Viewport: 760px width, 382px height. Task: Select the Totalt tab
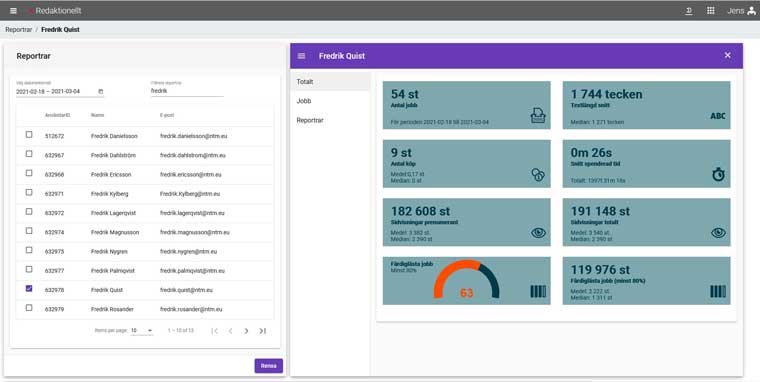[330, 81]
